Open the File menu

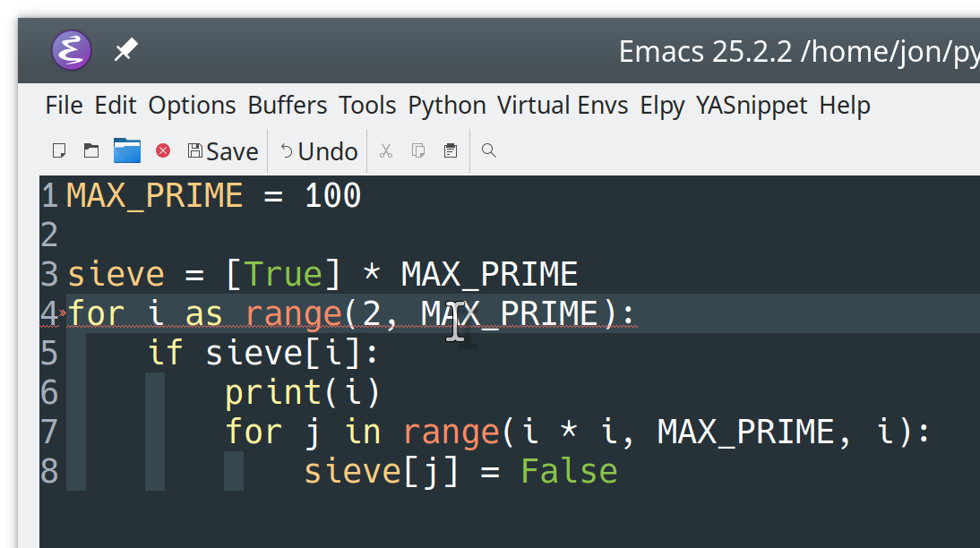64,106
